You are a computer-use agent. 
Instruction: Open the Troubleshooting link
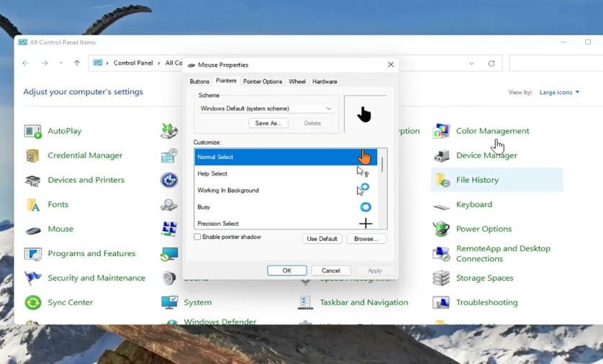(487, 303)
